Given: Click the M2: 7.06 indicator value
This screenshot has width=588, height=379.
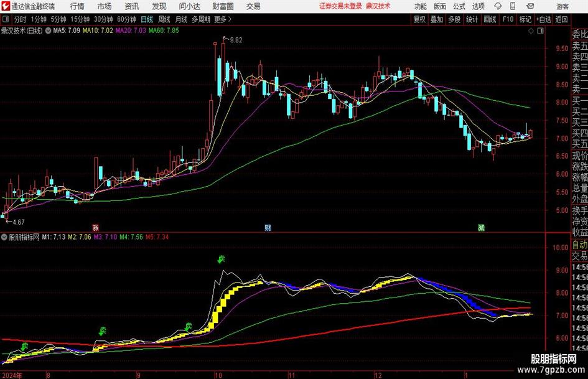Looking at the screenshot, I should pos(80,237).
